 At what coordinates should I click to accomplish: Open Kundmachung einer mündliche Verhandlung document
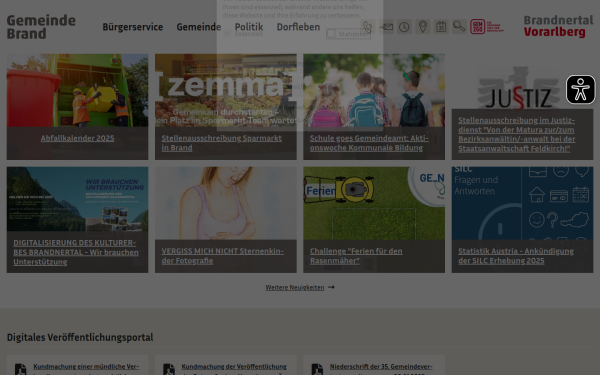[86, 369]
